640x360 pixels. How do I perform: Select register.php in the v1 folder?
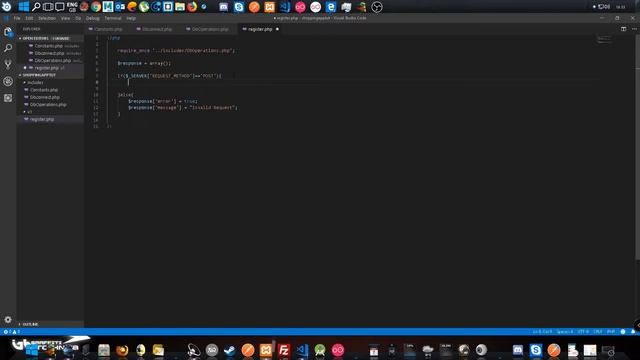50,119
